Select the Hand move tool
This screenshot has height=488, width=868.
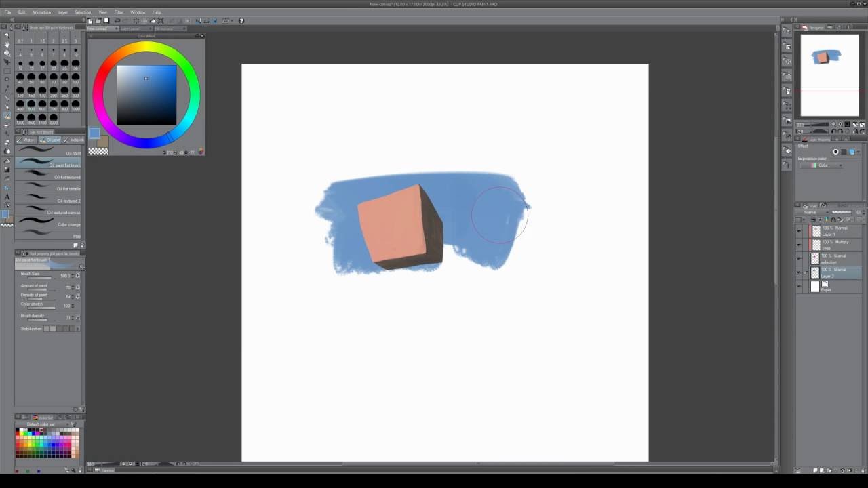pos(7,45)
